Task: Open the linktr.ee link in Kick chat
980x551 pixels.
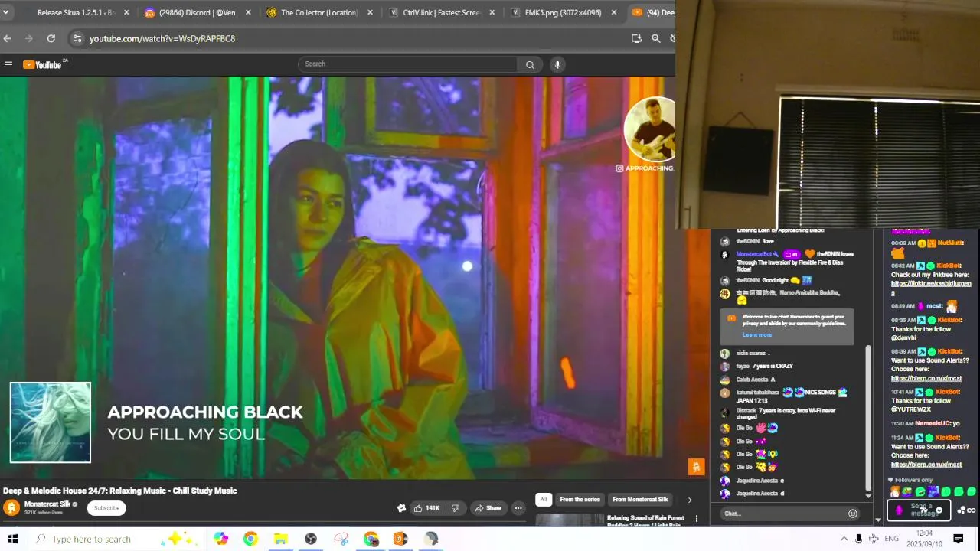Action: tap(931, 288)
